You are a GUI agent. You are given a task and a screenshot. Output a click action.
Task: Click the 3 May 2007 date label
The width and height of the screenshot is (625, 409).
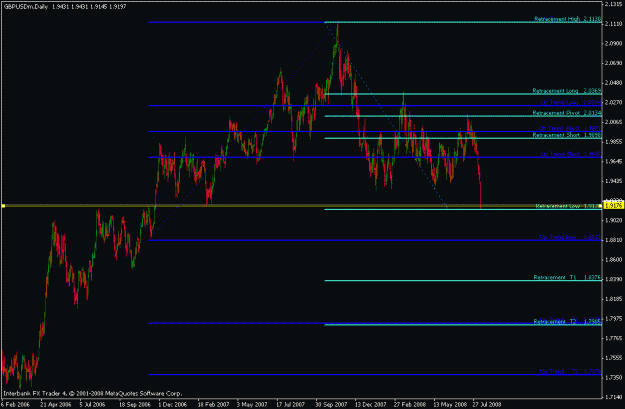[252, 405]
